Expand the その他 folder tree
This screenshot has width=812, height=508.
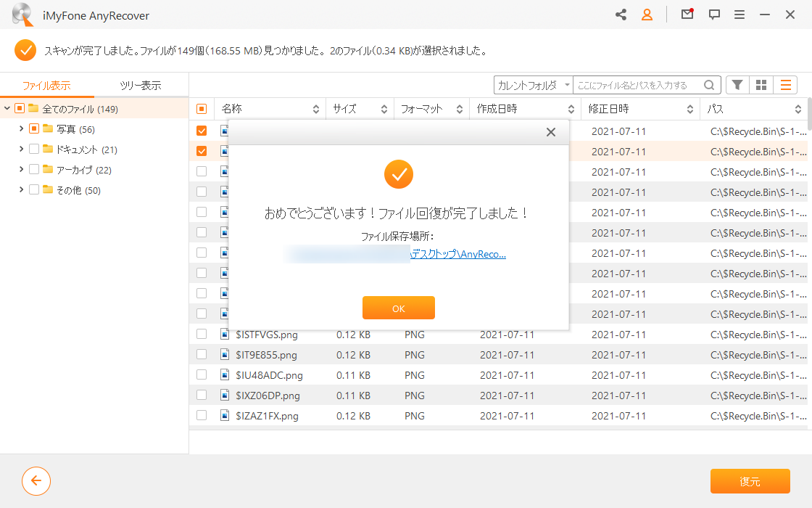click(21, 189)
